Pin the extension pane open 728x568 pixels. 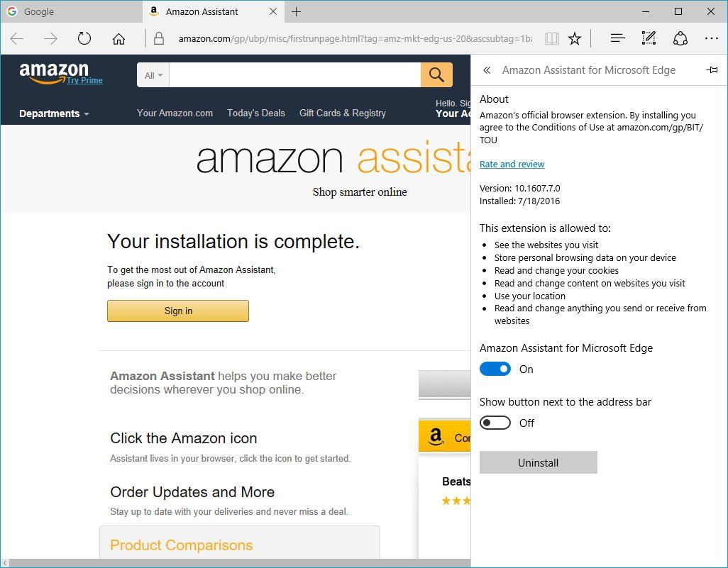pos(712,70)
